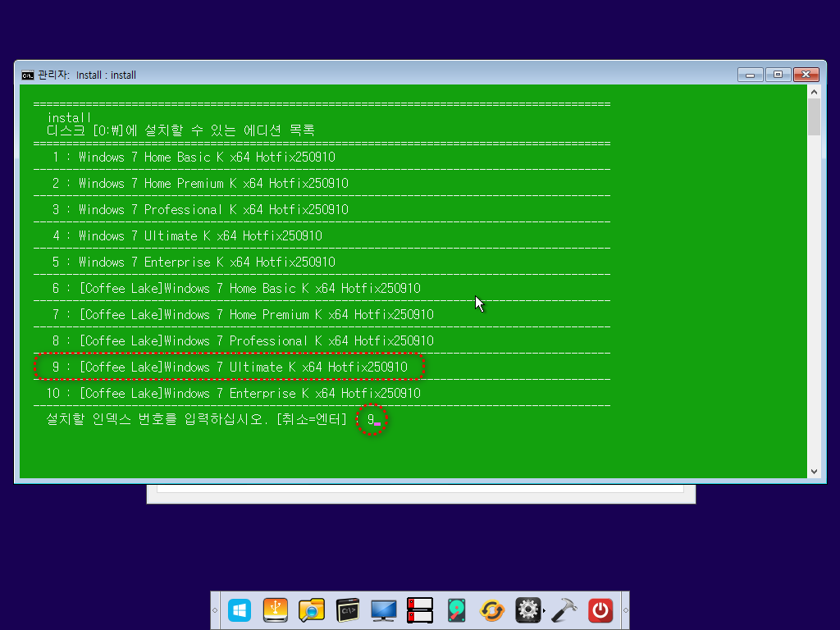Open the red server drives icon
This screenshot has height=630, width=840.
coord(419,610)
